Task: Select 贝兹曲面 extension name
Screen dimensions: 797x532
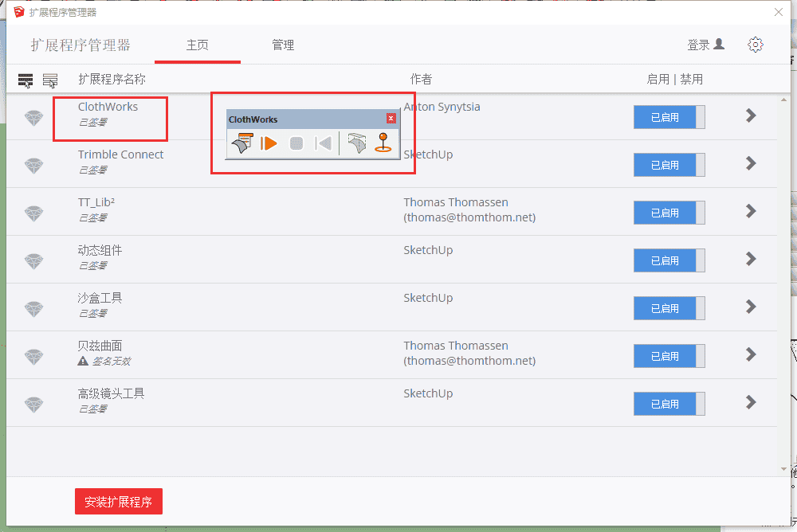Action: pyautogui.click(x=100, y=346)
